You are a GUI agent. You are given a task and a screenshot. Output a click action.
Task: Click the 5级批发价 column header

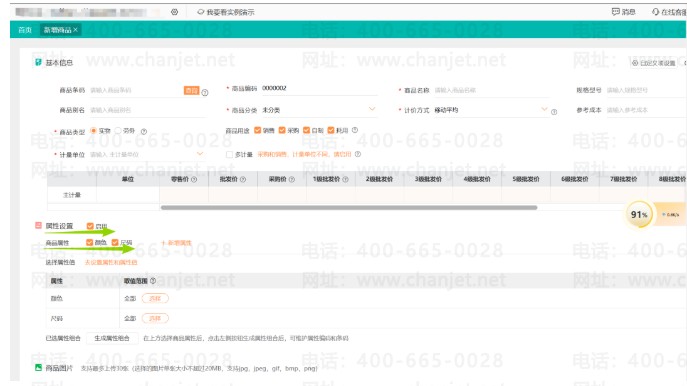pos(526,179)
